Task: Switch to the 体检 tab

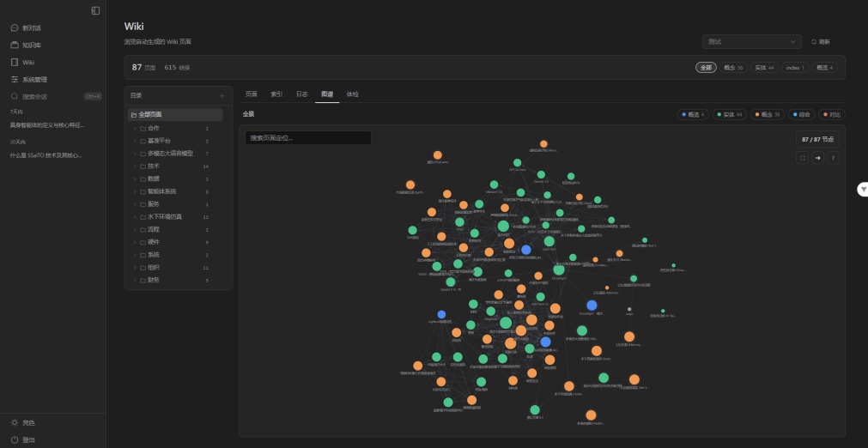Action: 353,94
